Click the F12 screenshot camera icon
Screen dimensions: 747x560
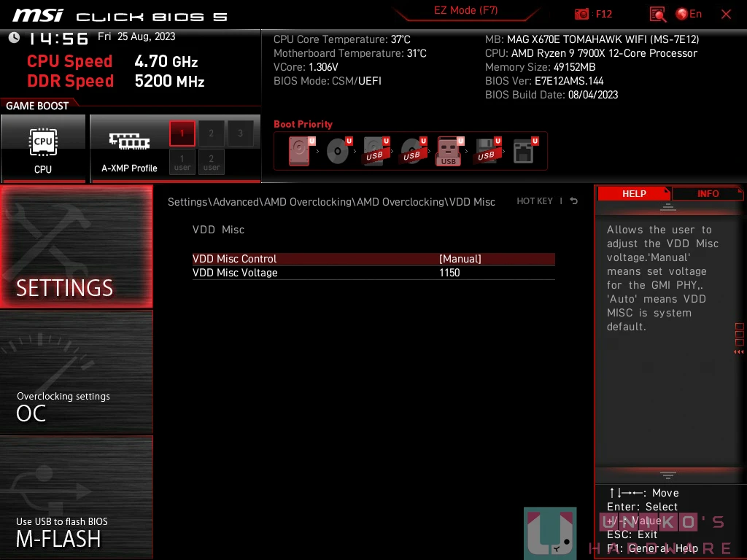(581, 14)
